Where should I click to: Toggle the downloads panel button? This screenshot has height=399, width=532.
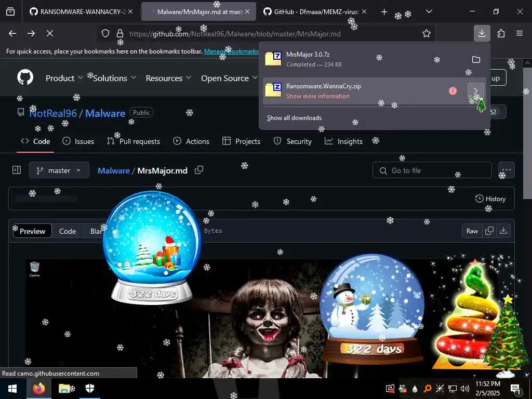[x=482, y=33]
